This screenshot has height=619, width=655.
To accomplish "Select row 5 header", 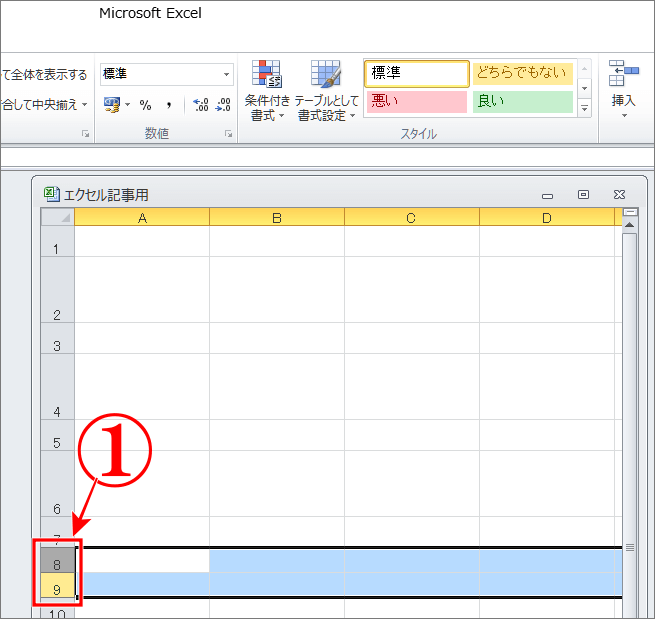I will (x=58, y=435).
